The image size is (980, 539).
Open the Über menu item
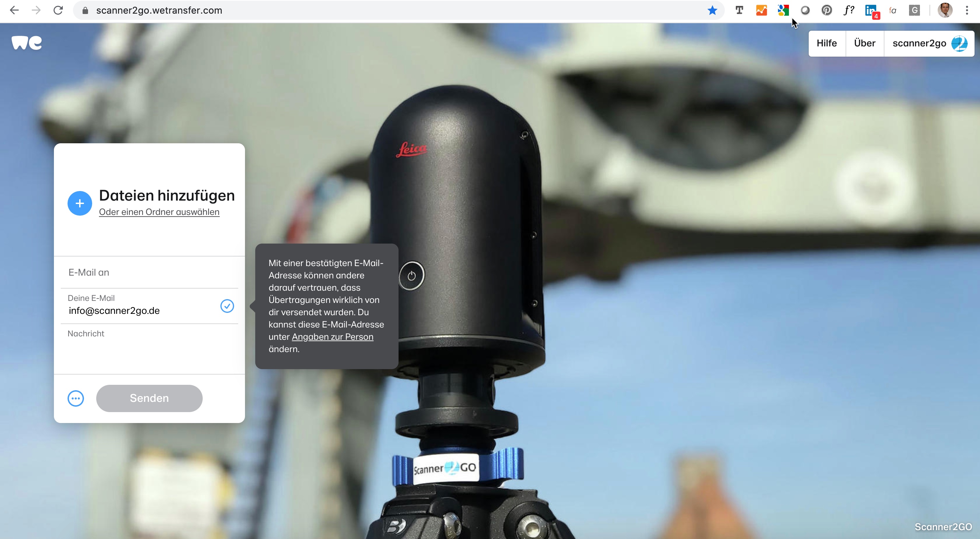click(x=865, y=43)
